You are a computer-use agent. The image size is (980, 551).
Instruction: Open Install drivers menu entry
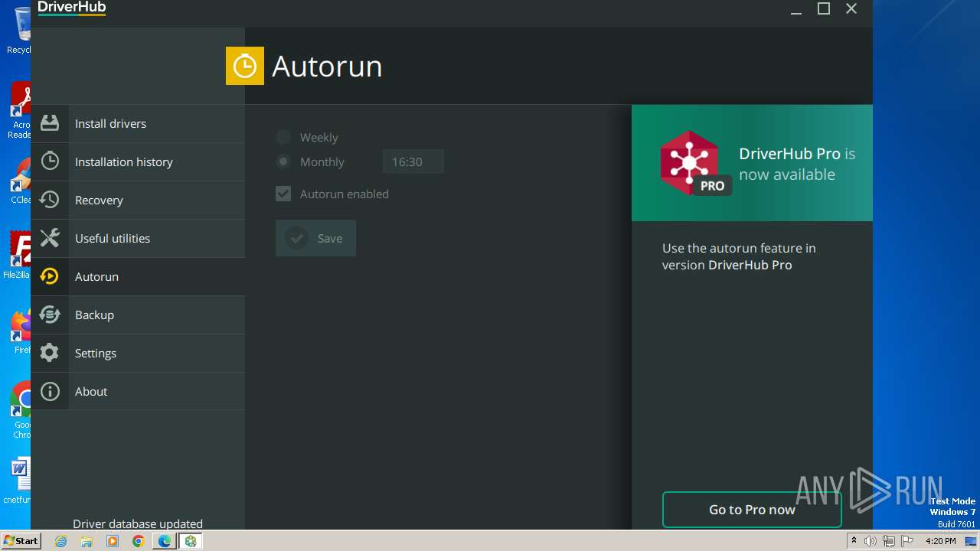(x=138, y=123)
